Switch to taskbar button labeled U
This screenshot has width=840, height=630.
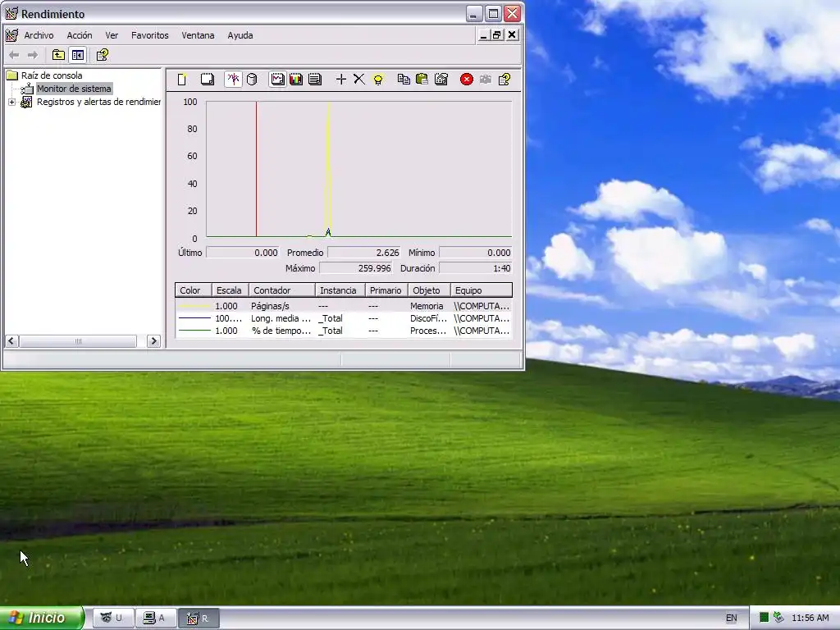[x=113, y=619]
